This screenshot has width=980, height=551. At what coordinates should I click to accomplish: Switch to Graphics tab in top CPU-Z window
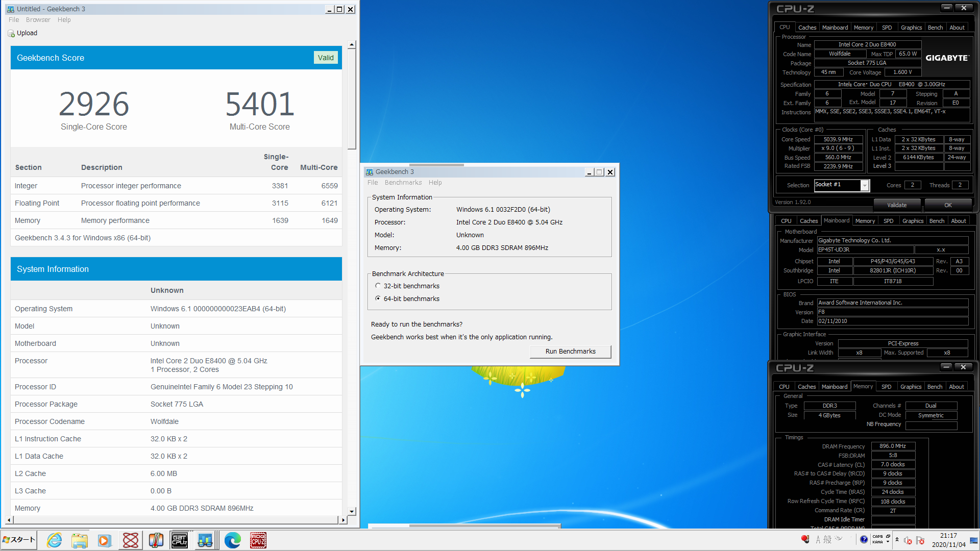pos(911,28)
